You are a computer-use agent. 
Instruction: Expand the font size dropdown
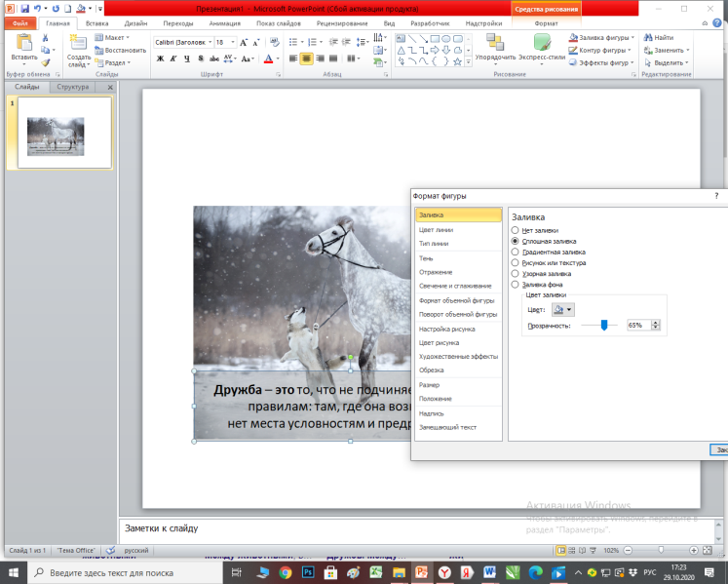[233, 42]
